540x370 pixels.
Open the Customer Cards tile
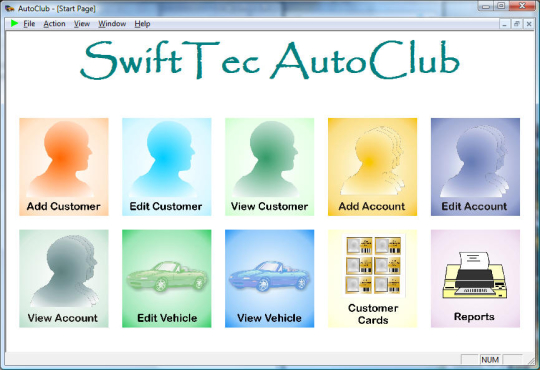(x=372, y=278)
